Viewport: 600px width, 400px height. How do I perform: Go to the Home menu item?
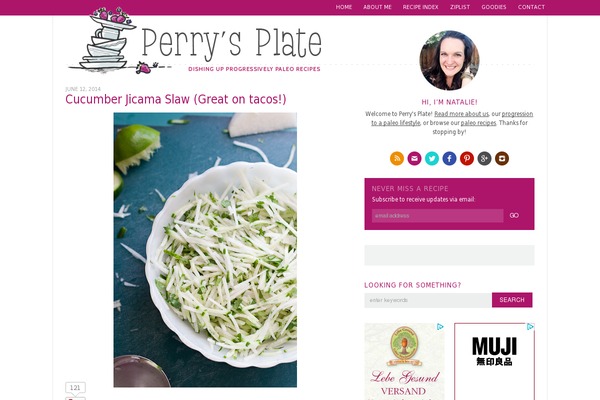344,7
